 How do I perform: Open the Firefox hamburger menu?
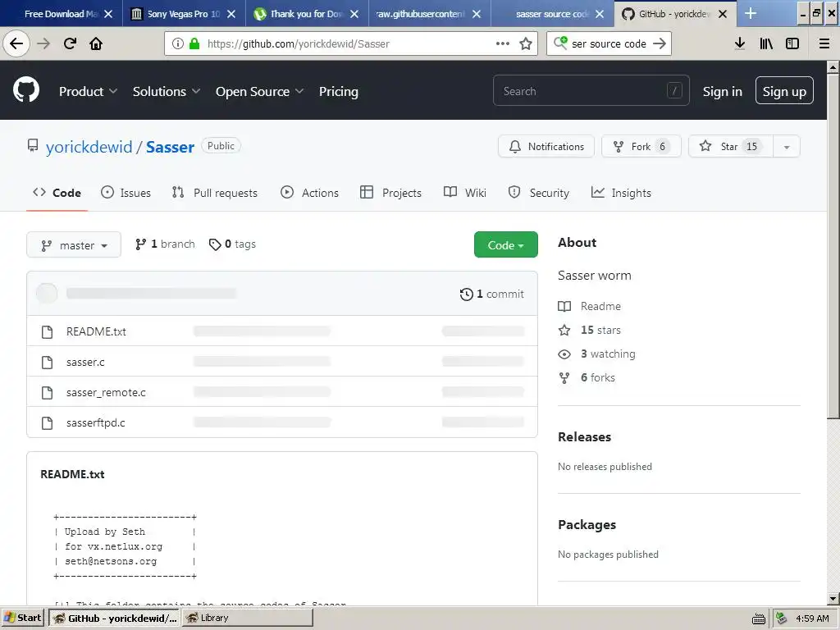pos(824,43)
